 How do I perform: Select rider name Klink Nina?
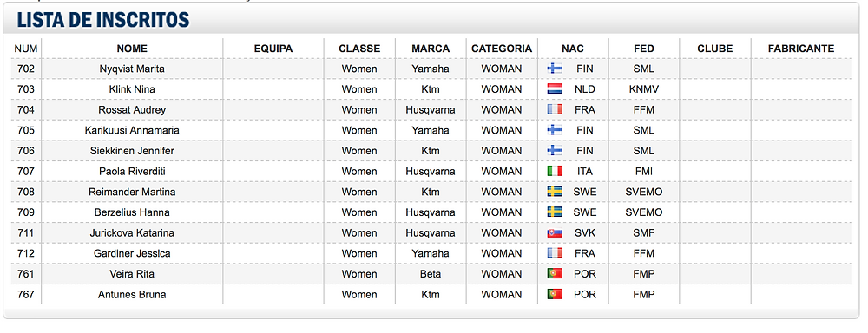tap(132, 89)
